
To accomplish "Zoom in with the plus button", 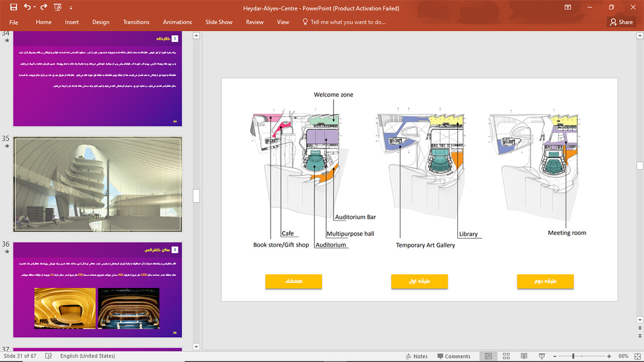I will 609,356.
